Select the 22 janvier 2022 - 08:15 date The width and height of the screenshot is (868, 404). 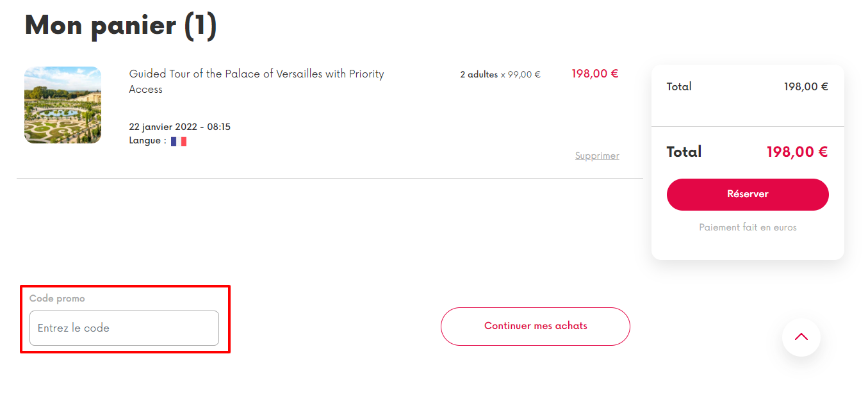tap(180, 127)
